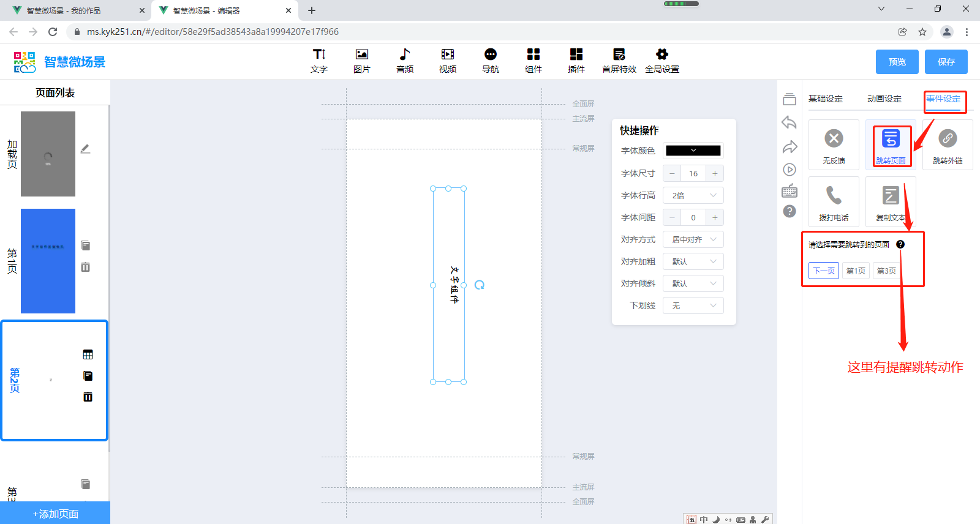Delete 第2页 with trash icon
Viewport: 980px width, 524px height.
pos(88,397)
